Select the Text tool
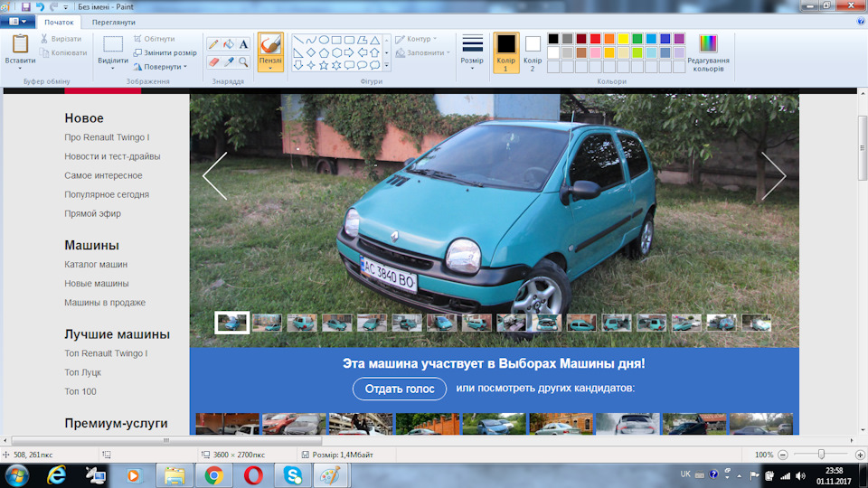Image resolution: width=868 pixels, height=488 pixels. (243, 44)
